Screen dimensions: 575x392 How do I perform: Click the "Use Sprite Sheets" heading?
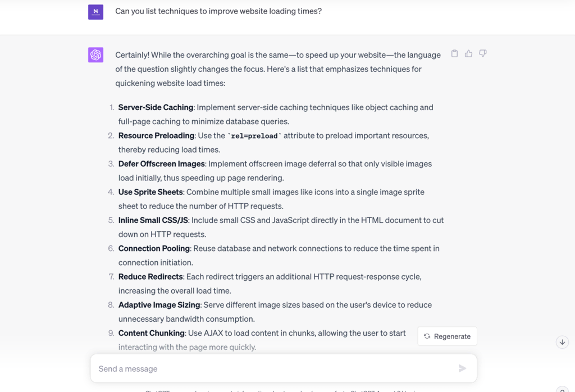[x=150, y=192]
